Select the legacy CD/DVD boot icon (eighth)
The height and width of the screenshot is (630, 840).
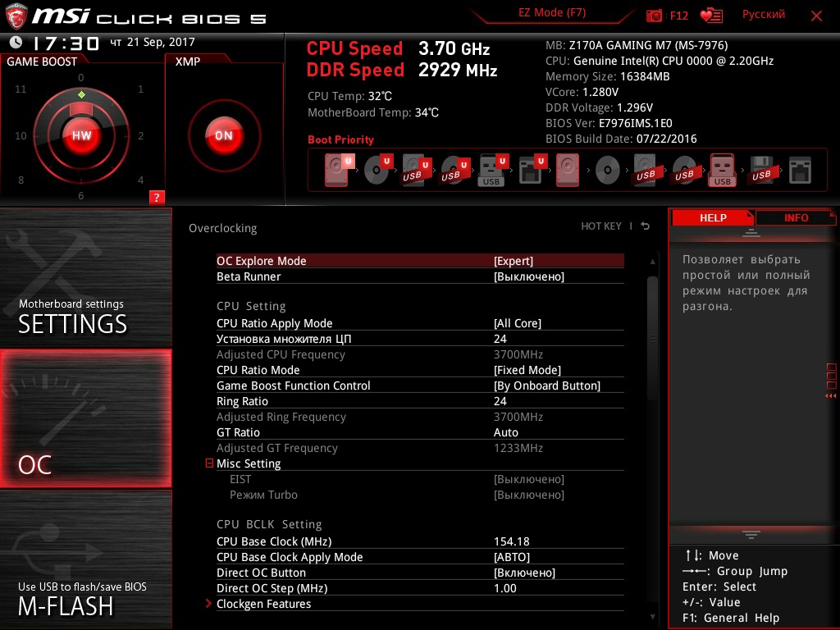point(608,171)
